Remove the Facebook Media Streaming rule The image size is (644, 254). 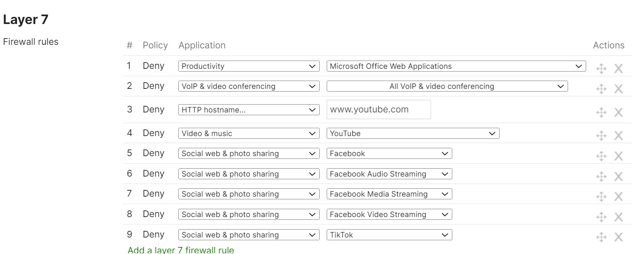(618, 197)
